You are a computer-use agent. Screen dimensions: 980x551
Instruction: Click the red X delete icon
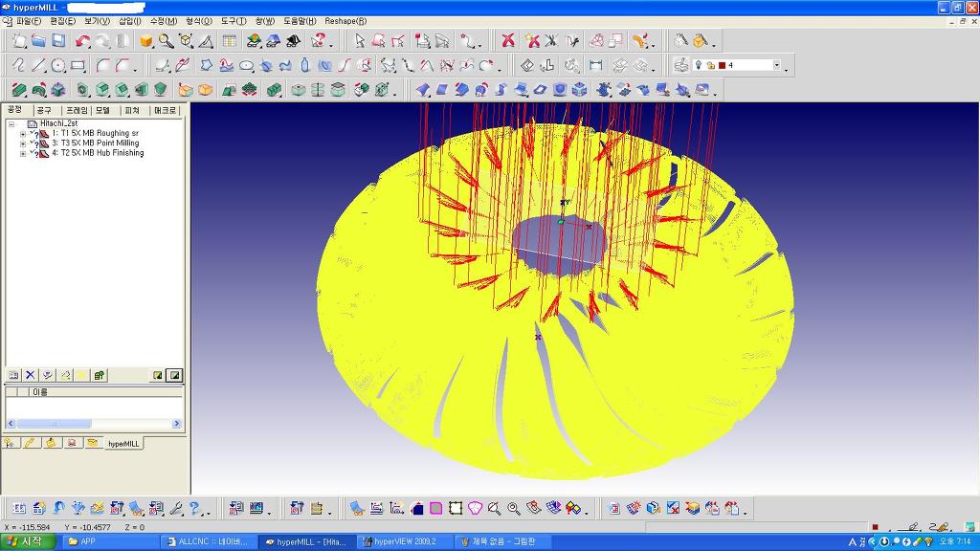point(508,41)
